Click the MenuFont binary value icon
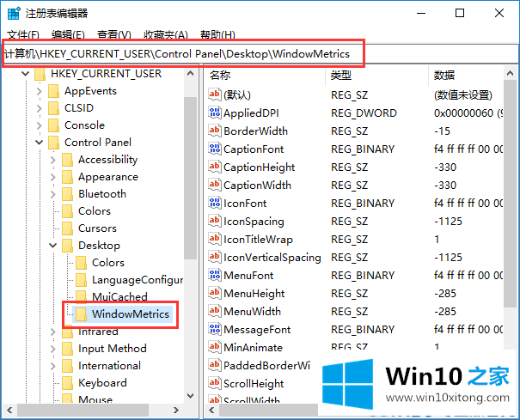The width and height of the screenshot is (520, 420). [x=215, y=276]
